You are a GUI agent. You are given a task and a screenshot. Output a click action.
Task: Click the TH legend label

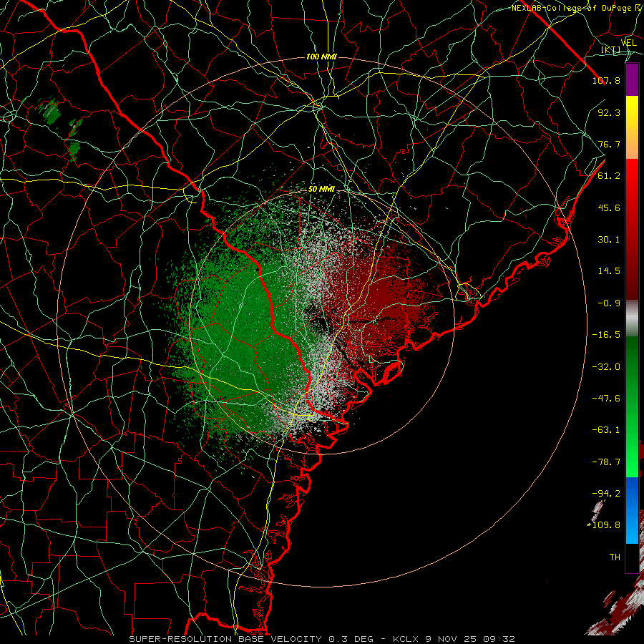tap(615, 557)
